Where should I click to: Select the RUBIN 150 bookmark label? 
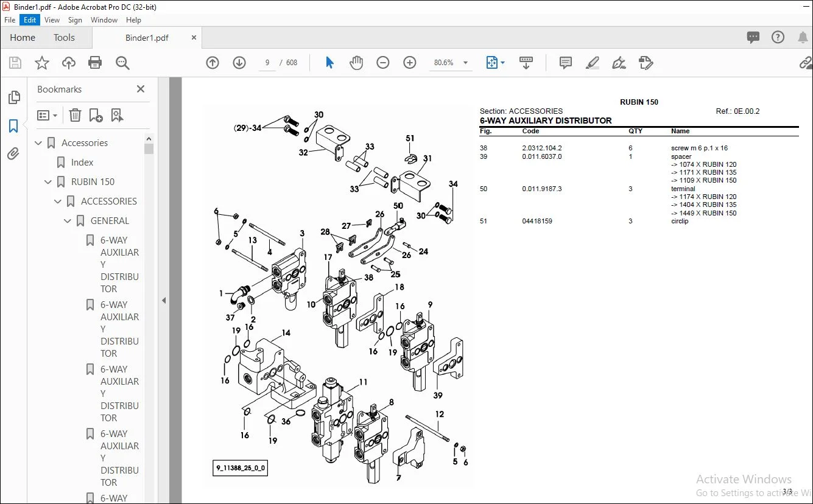(x=93, y=182)
